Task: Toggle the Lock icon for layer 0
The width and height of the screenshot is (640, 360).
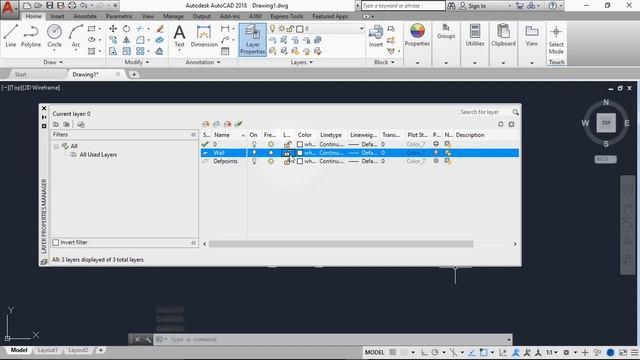Action: pos(287,144)
